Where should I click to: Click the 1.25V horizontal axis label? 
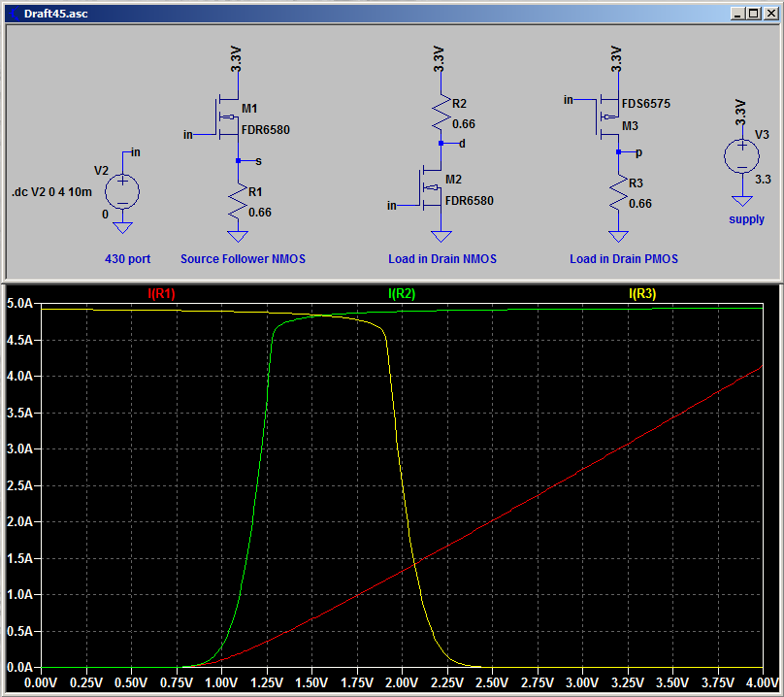267,682
